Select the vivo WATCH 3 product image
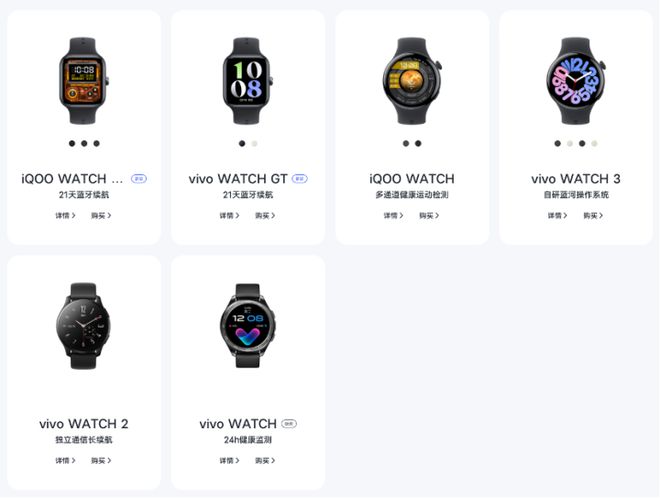 pos(576,81)
